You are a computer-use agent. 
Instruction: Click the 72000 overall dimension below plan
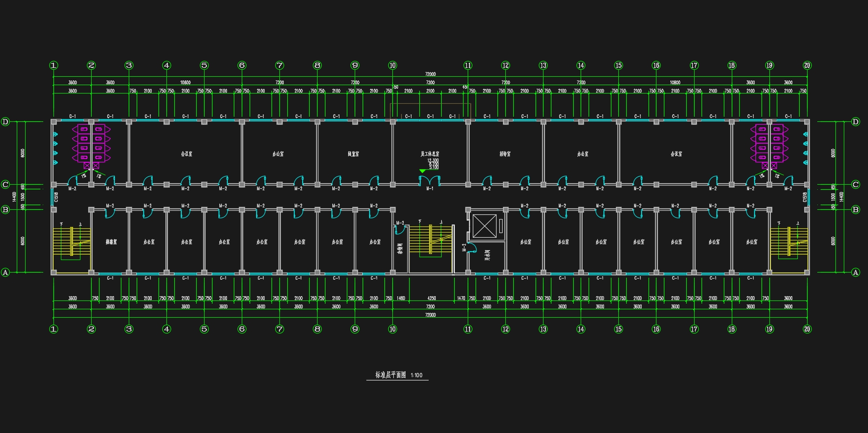(430, 315)
